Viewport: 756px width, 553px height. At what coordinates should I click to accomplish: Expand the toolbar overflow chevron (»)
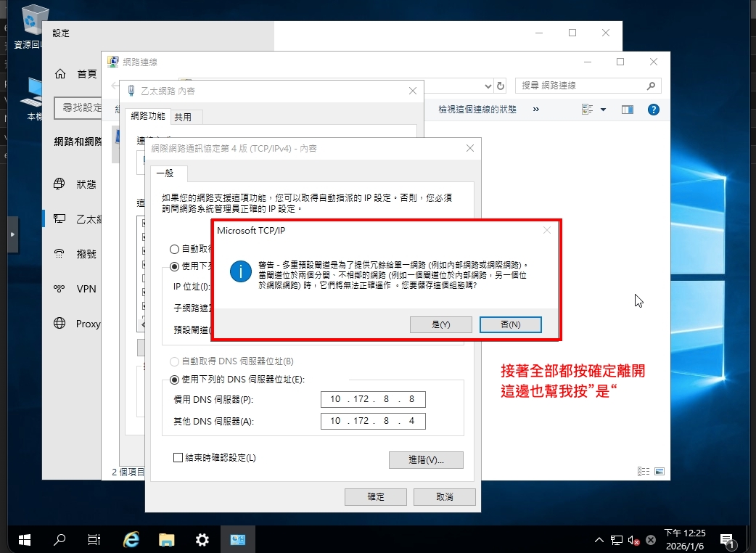click(x=535, y=110)
